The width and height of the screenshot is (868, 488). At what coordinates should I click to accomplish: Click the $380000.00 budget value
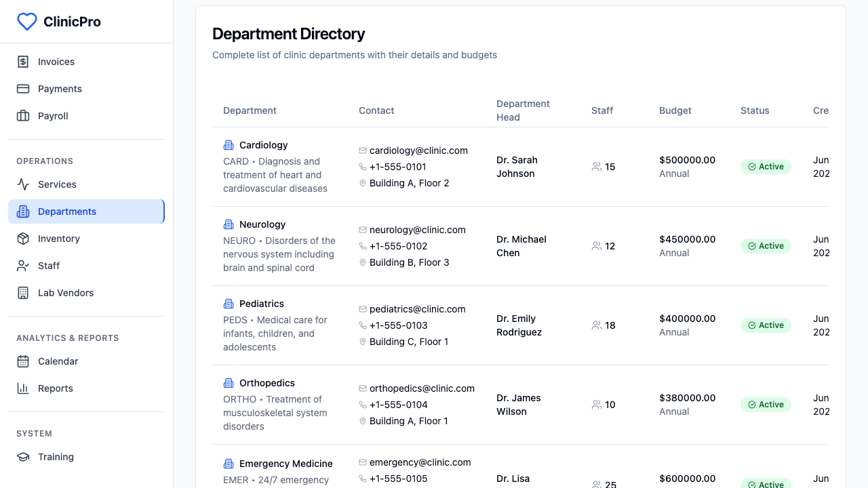(687, 398)
